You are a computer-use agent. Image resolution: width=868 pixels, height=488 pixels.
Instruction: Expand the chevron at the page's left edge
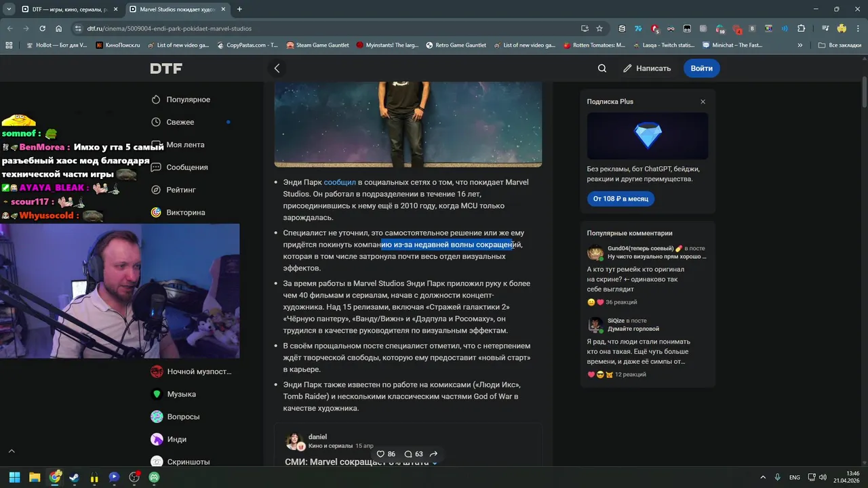(11, 451)
